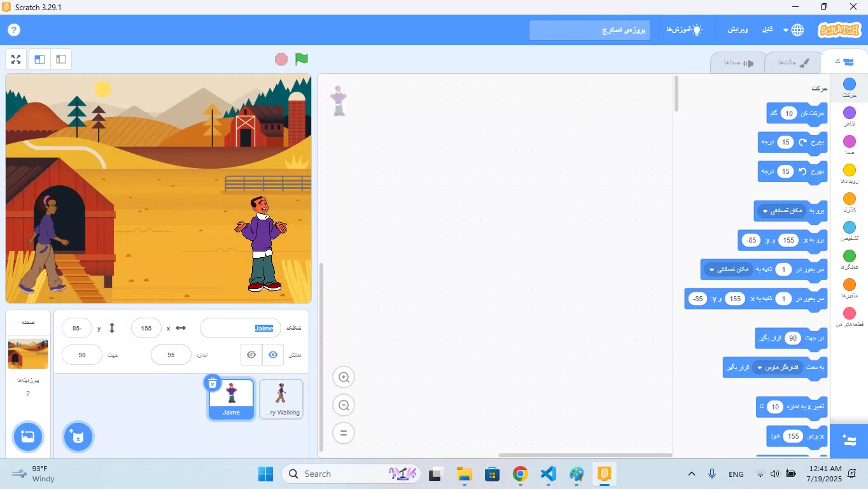
Task: Click the sprite size field showing 95
Action: [x=171, y=355]
